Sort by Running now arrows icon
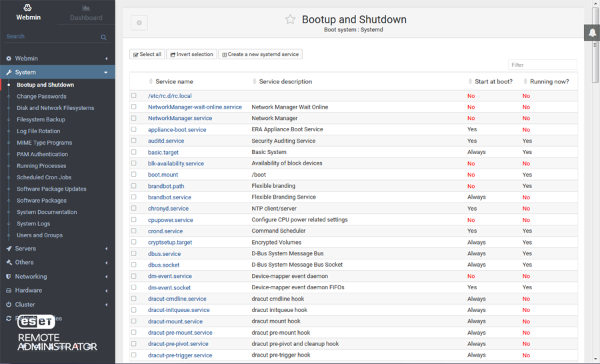Screen dimensions: 600x364 (525, 81)
